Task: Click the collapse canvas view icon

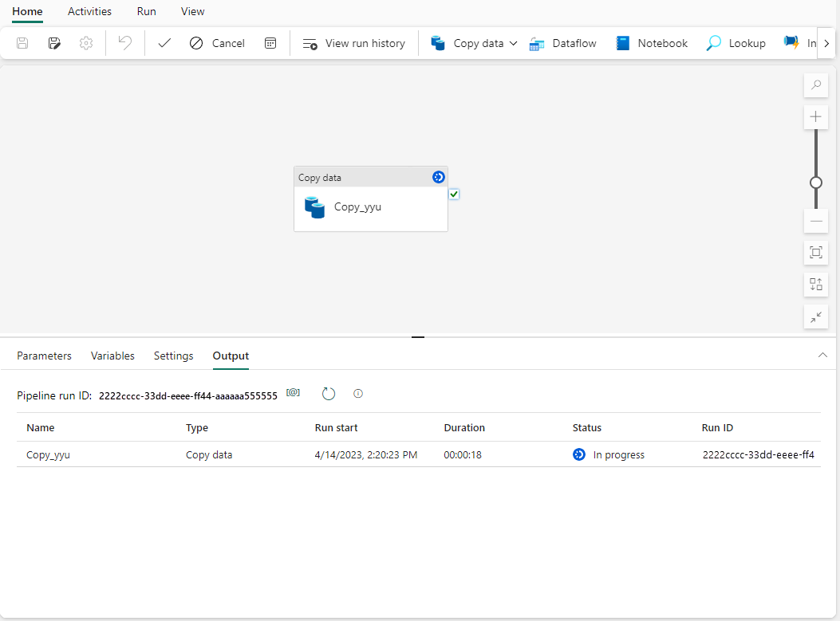Action: (x=816, y=317)
